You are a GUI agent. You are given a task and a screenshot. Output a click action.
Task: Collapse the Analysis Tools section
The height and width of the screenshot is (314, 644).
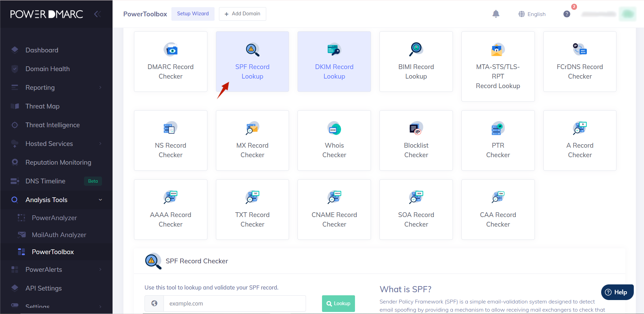coord(100,200)
